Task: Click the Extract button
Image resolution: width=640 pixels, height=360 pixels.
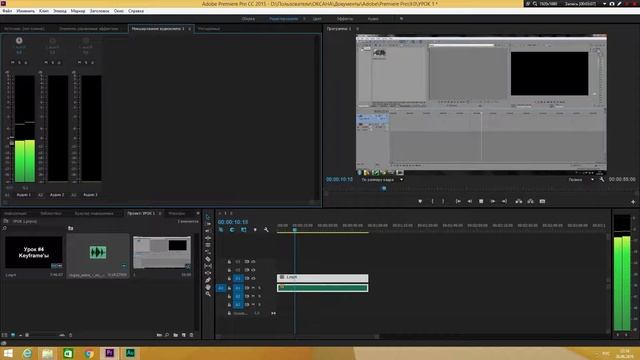Action: point(530,201)
